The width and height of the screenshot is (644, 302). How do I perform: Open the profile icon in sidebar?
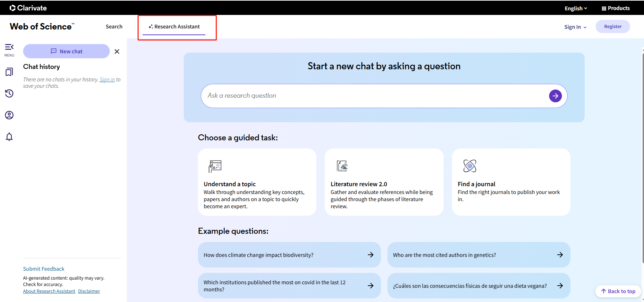click(9, 115)
